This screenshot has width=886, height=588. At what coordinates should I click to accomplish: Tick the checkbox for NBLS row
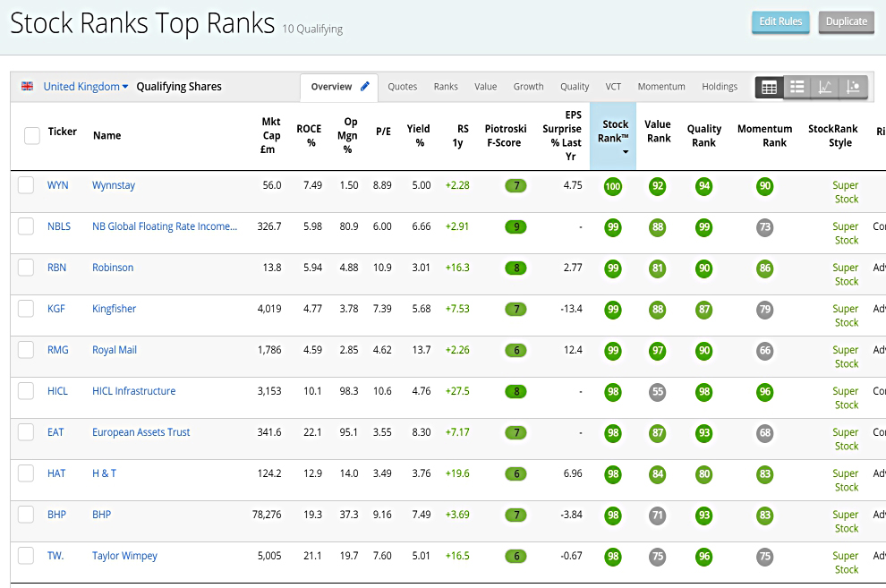pyautogui.click(x=26, y=226)
